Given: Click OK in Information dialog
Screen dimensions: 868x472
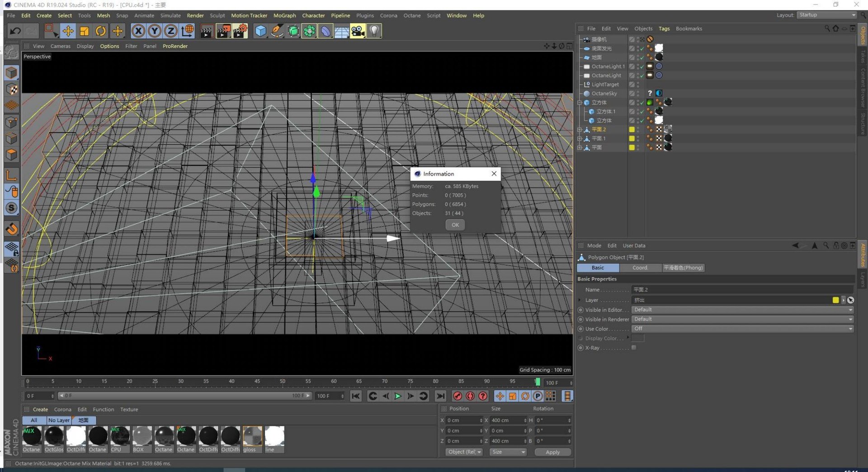Looking at the screenshot, I should 455,225.
